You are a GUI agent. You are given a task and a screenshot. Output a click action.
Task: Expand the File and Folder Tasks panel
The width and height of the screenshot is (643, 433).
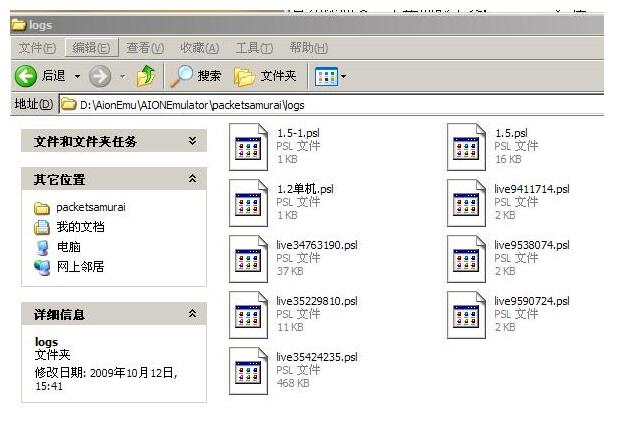coord(192,142)
